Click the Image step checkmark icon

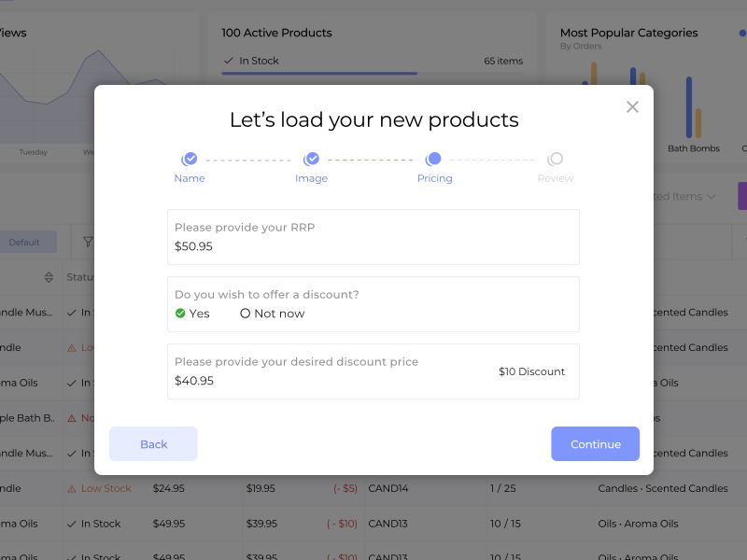[312, 160]
